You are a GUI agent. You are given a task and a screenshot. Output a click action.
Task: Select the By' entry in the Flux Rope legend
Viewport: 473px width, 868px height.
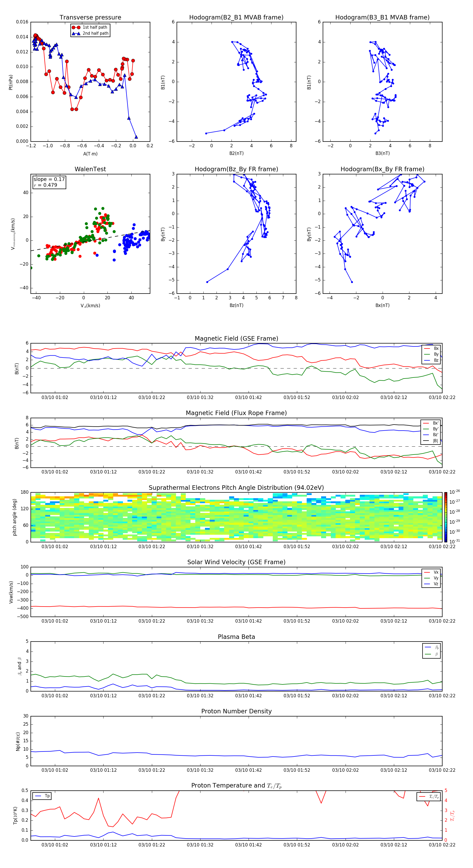431,429
